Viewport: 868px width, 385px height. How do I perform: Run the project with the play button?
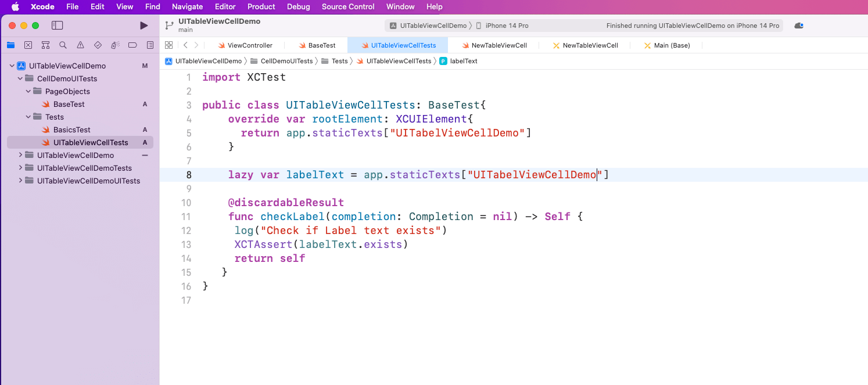143,25
